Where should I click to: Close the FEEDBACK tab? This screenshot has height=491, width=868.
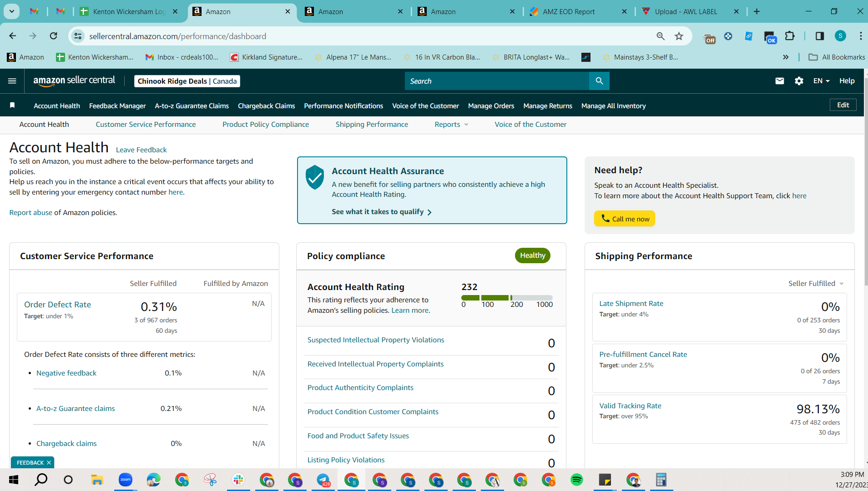(49, 462)
